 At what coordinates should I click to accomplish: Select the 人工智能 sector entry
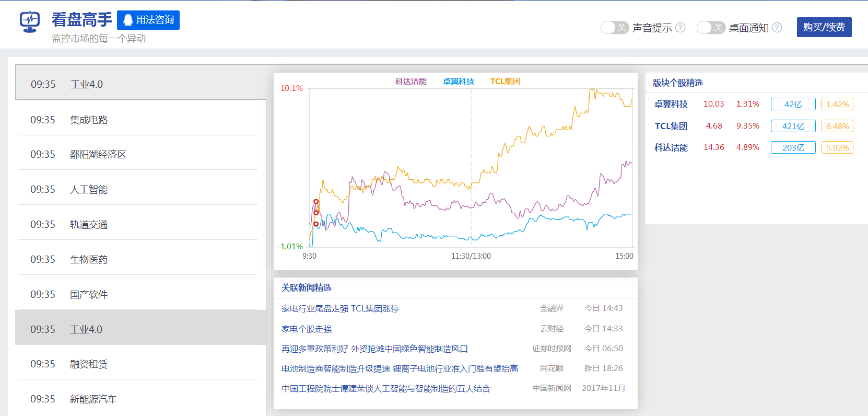pyautogui.click(x=88, y=190)
